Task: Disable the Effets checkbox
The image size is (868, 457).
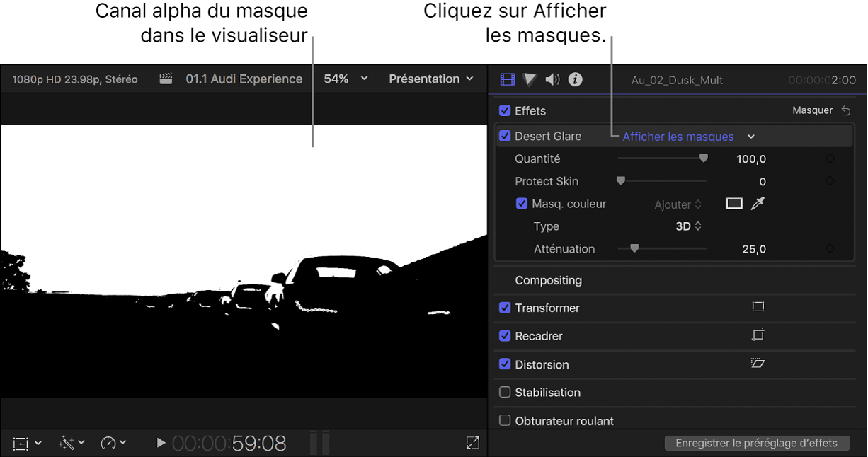Action: point(505,110)
